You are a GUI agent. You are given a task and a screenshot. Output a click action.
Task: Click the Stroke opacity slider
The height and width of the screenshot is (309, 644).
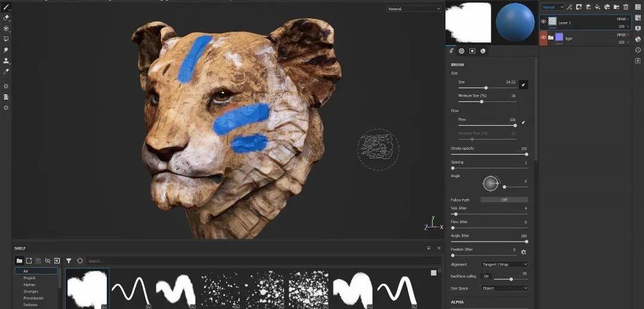click(x=489, y=154)
